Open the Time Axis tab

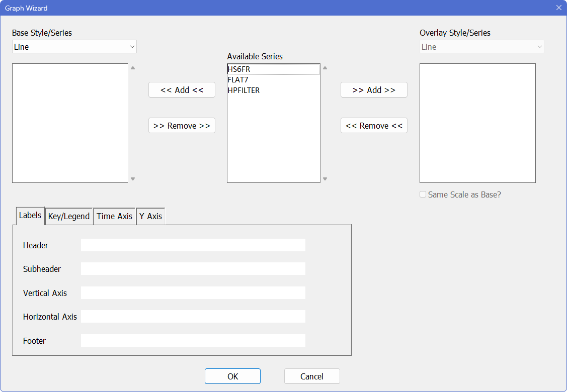coord(114,216)
